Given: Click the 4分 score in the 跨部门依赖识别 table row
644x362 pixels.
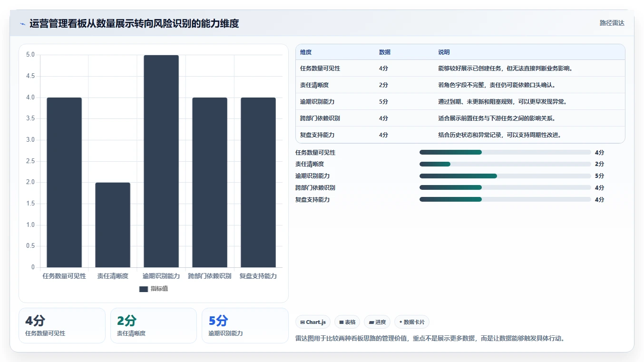Looking at the screenshot, I should pyautogui.click(x=383, y=118).
